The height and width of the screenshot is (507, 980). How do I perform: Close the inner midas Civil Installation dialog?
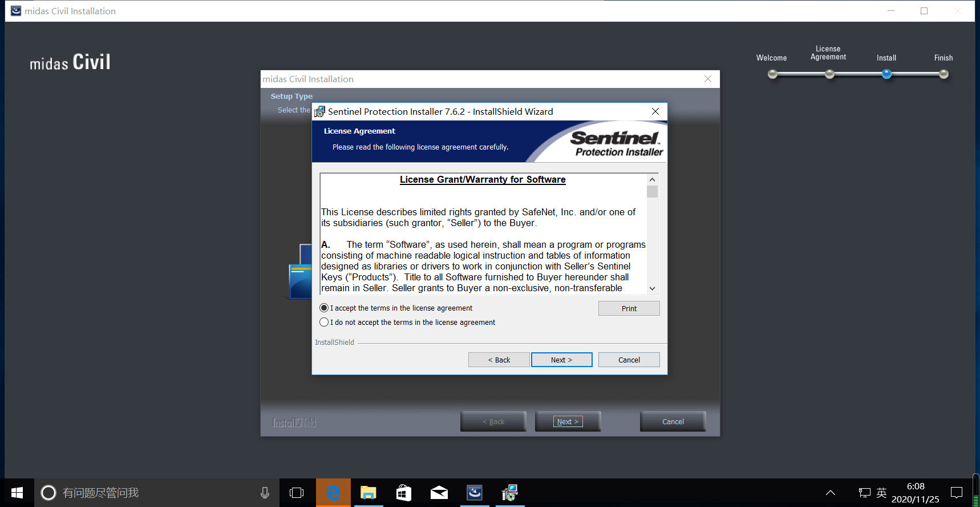click(707, 79)
